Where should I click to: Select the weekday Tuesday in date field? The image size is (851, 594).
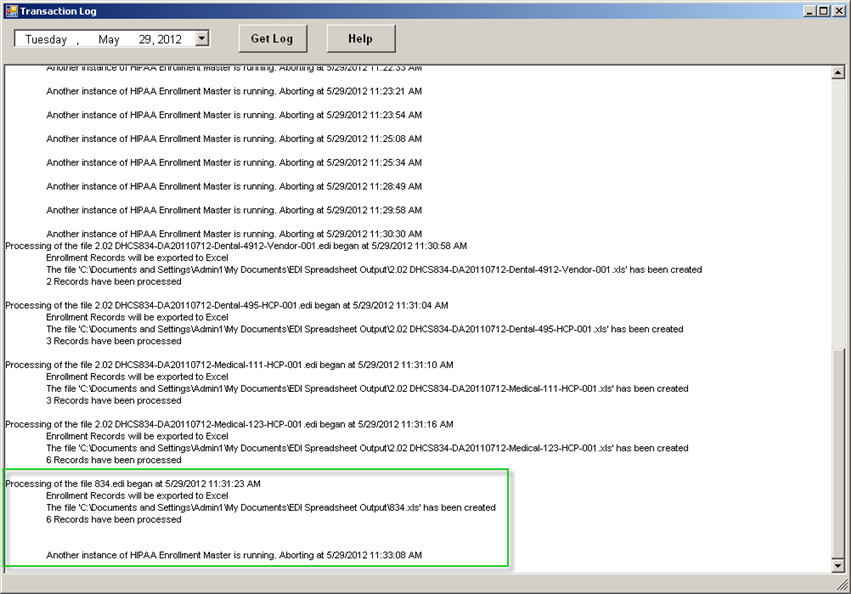point(46,40)
